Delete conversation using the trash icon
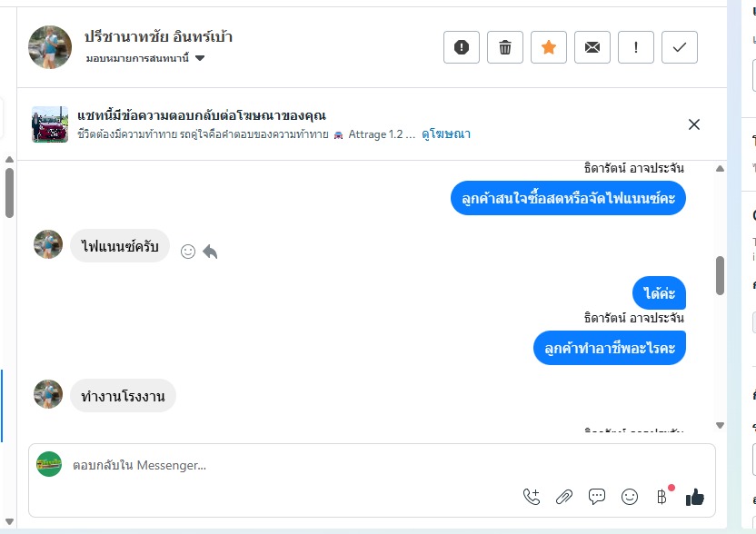Screen dimensions: 756x534 [505, 48]
